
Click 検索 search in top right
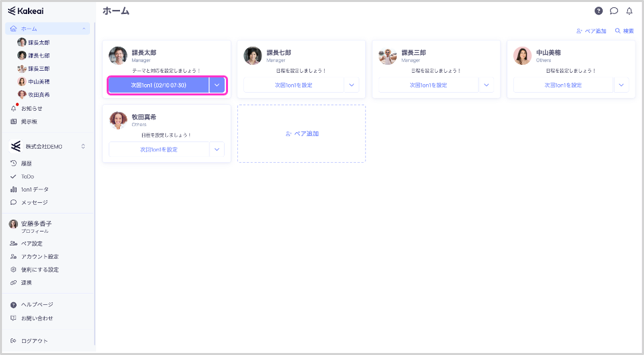click(624, 31)
